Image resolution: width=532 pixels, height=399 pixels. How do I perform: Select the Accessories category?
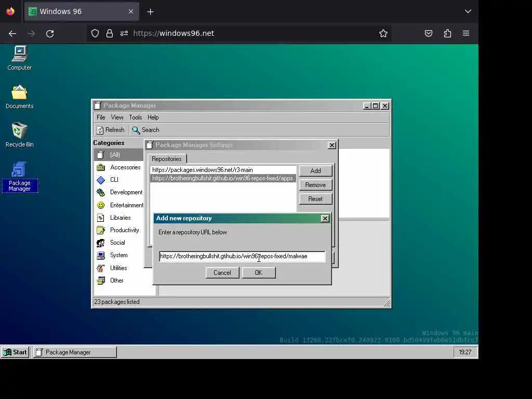tap(118, 167)
